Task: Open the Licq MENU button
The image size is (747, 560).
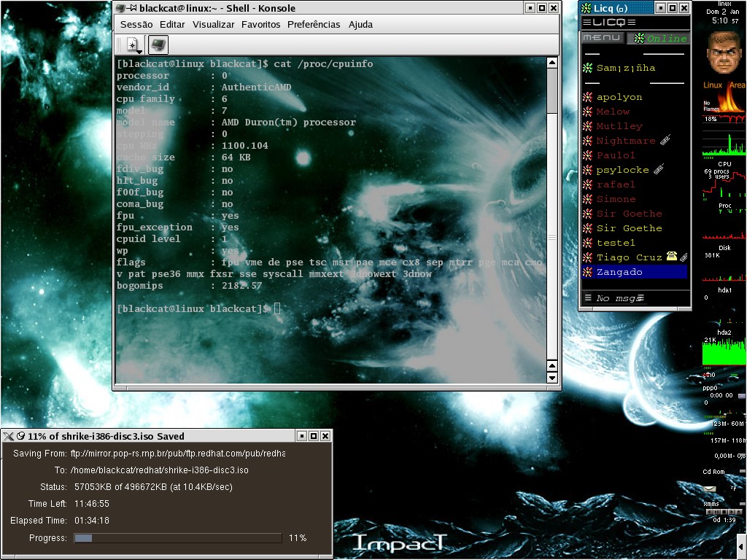Action: [x=602, y=38]
